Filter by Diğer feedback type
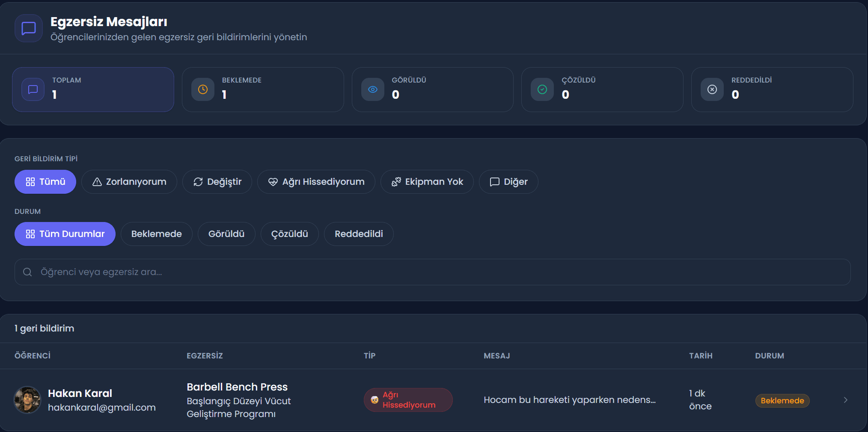The width and height of the screenshot is (868, 432). click(508, 182)
